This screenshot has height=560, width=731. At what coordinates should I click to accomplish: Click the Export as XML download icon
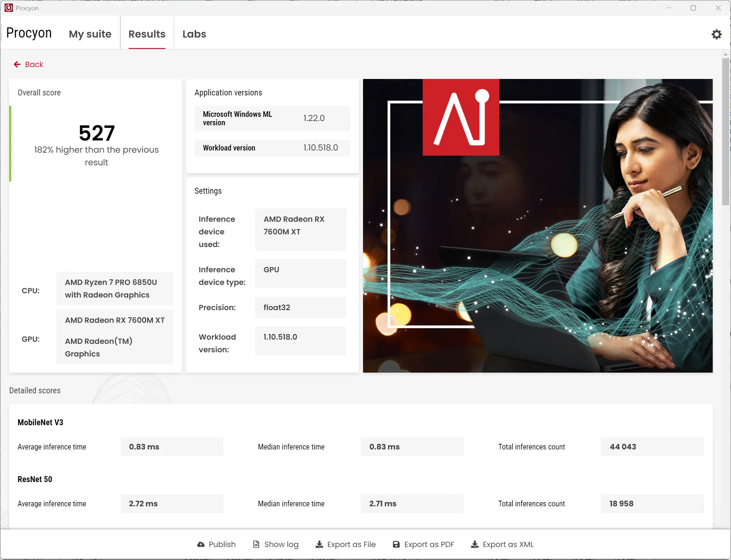[475, 544]
